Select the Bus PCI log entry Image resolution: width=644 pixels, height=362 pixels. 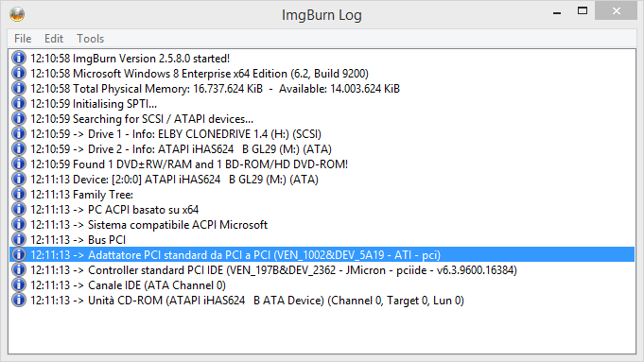click(x=322, y=240)
